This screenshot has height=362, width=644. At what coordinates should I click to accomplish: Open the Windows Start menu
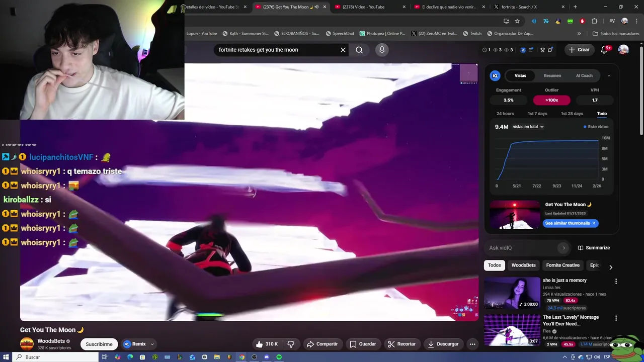tap(6, 357)
